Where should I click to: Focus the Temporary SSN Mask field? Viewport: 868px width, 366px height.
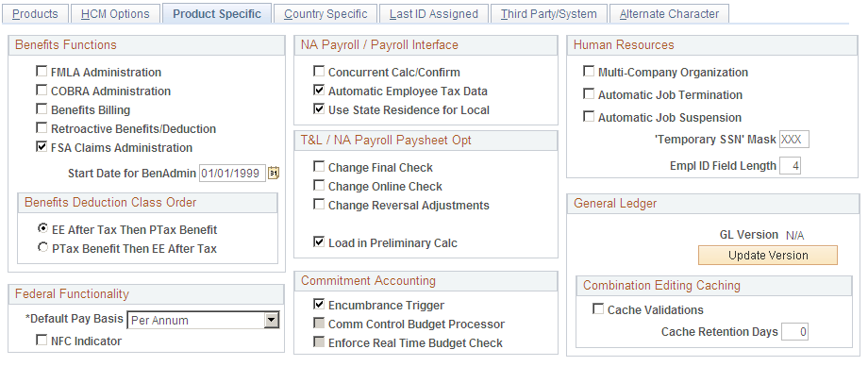click(x=793, y=140)
